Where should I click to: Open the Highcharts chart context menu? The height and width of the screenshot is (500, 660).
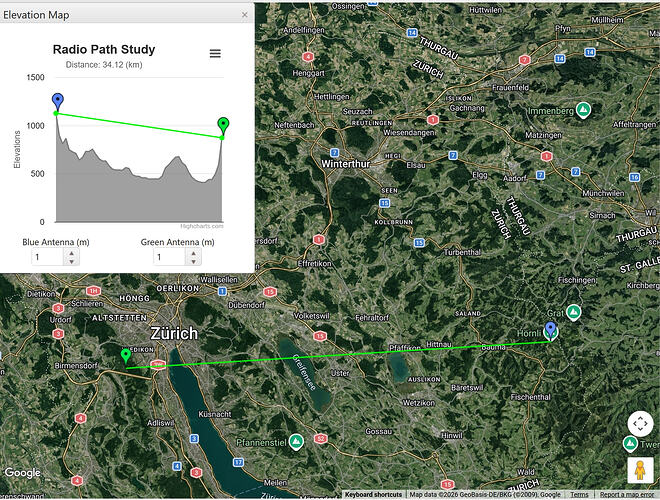[x=215, y=53]
